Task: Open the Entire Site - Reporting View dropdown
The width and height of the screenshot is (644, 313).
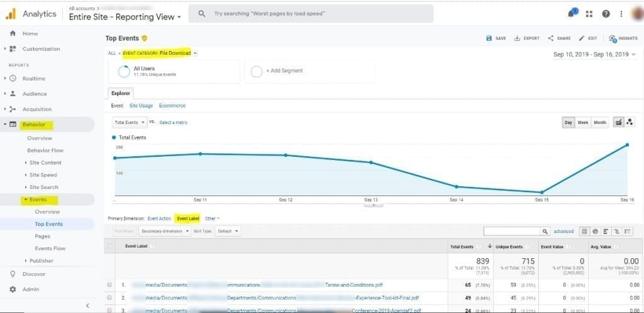Action: [x=125, y=17]
